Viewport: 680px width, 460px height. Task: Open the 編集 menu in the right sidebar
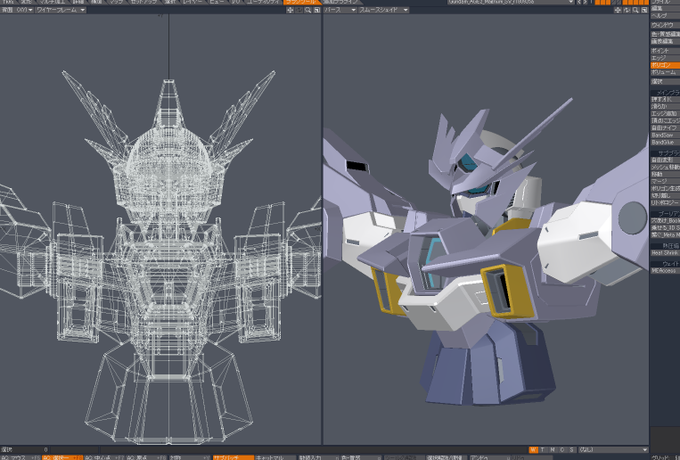click(x=665, y=8)
